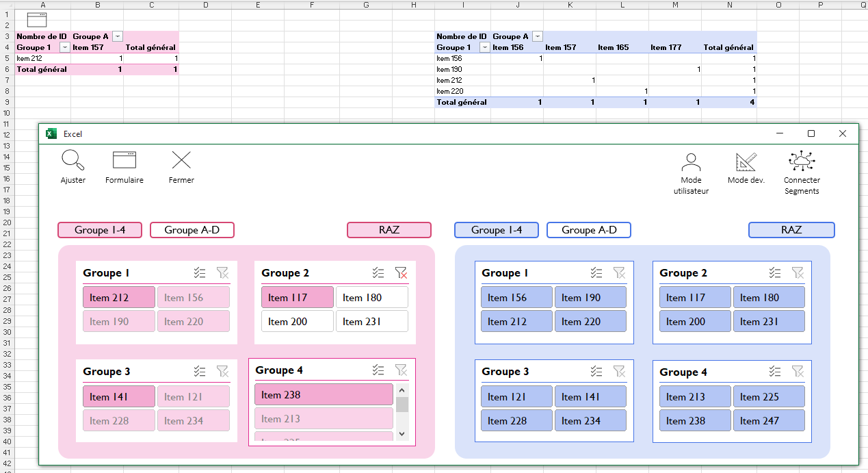Click the form icon in cell A1
Screen dimensions: 868x473
(36, 19)
